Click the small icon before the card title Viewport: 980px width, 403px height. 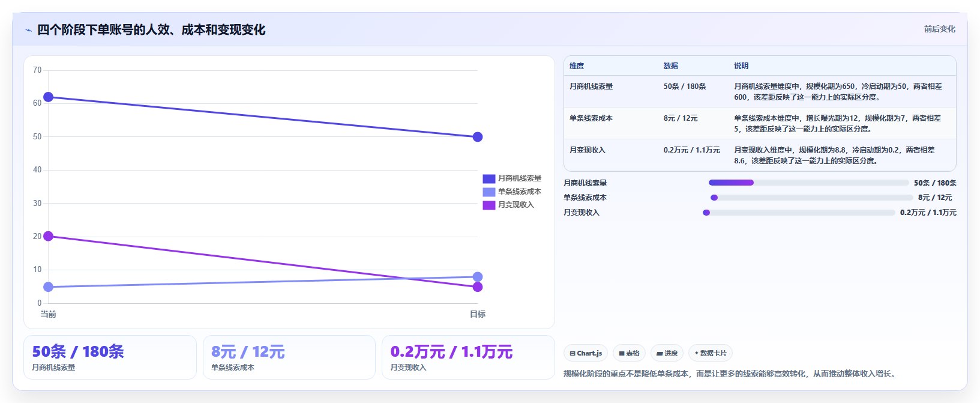tap(28, 30)
